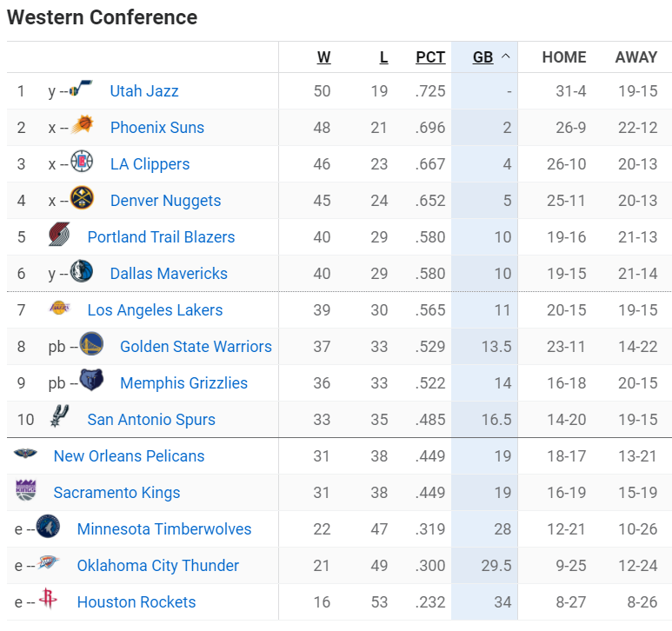672x631 pixels.
Task: Sort standings by W column header
Action: coord(323,57)
